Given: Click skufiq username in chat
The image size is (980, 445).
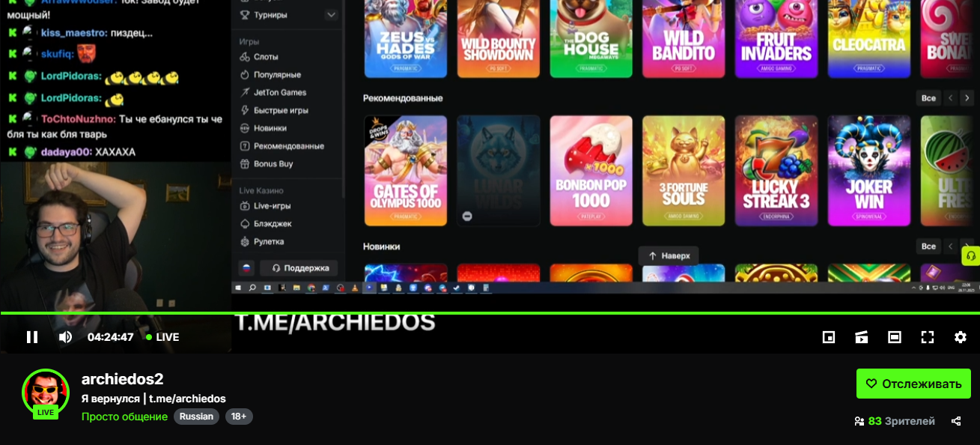Looking at the screenshot, I should coord(57,53).
